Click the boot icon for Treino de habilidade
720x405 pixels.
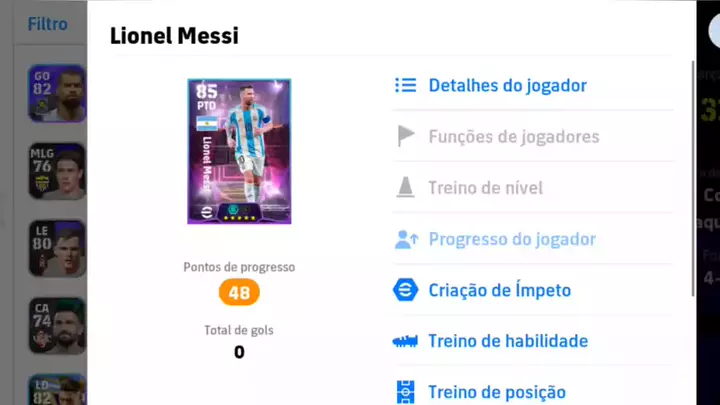405,341
